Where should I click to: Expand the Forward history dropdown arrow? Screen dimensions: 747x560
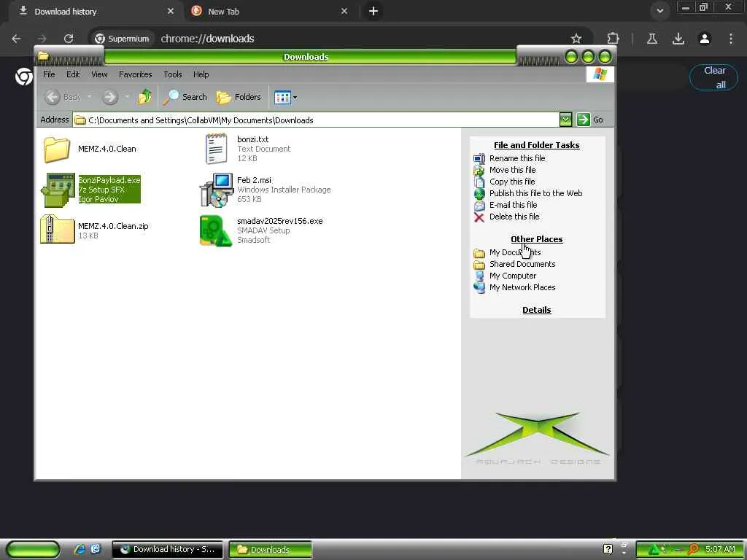click(x=126, y=97)
